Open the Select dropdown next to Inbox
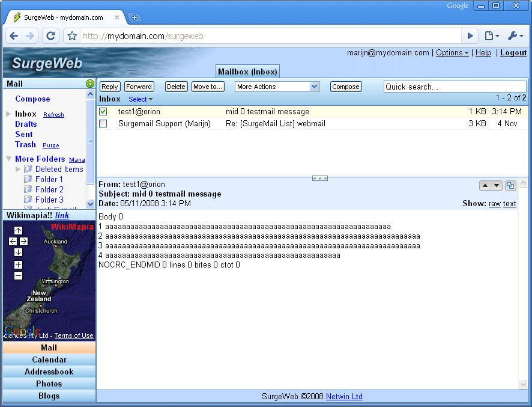This screenshot has width=532, height=407. [x=141, y=99]
